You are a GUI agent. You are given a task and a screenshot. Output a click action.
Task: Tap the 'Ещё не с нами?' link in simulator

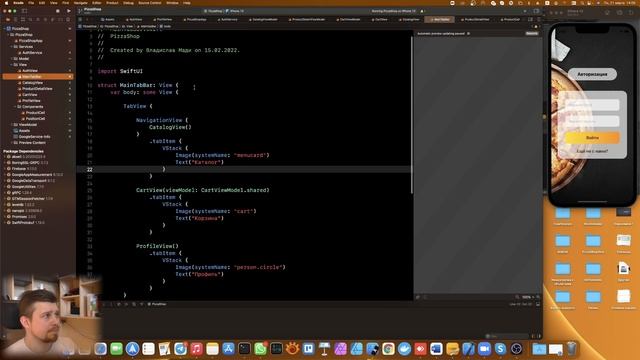click(592, 151)
